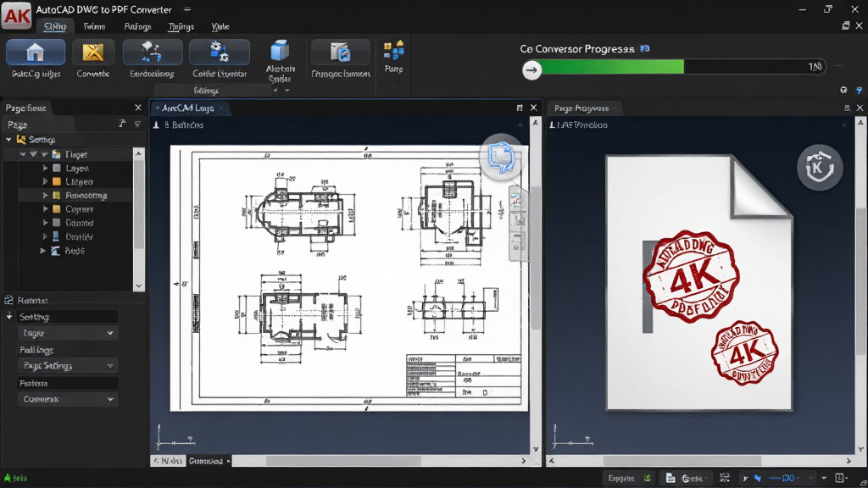868x488 pixels.
Task: Click the green status icon at bottom left
Action: pyautogui.click(x=7, y=478)
